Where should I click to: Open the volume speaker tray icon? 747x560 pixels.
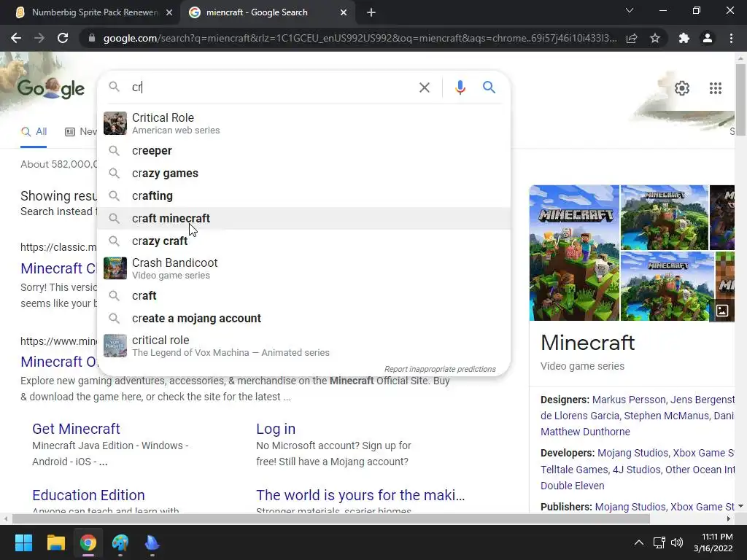coord(676,542)
